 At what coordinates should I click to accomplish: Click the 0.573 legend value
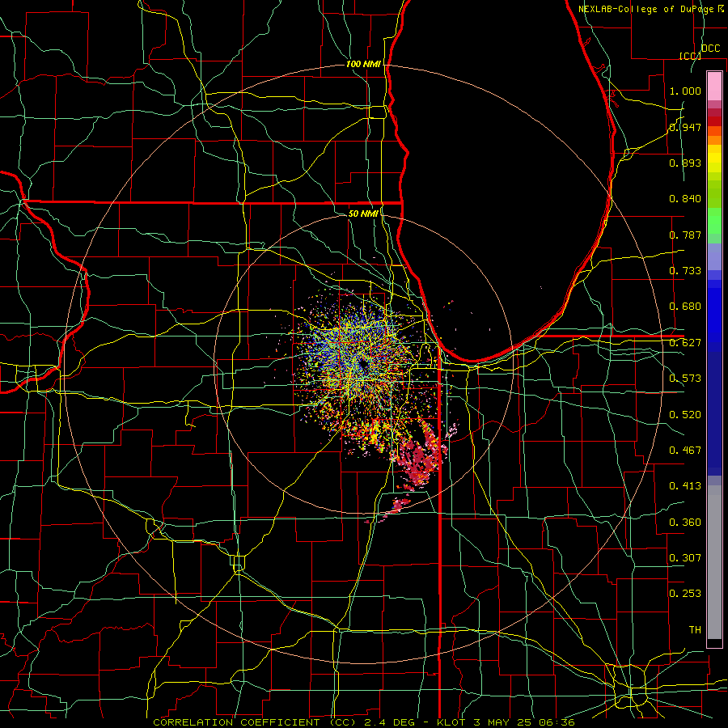[685, 379]
